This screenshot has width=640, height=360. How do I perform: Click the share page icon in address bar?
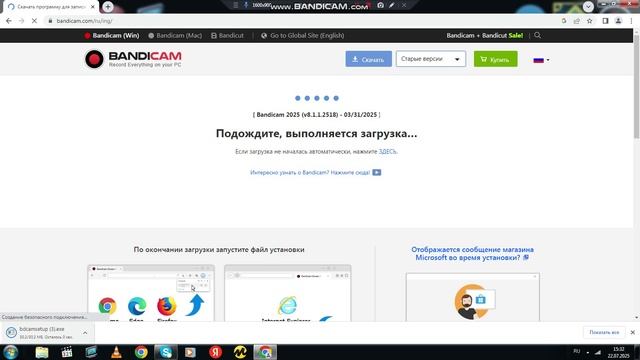(x=576, y=21)
